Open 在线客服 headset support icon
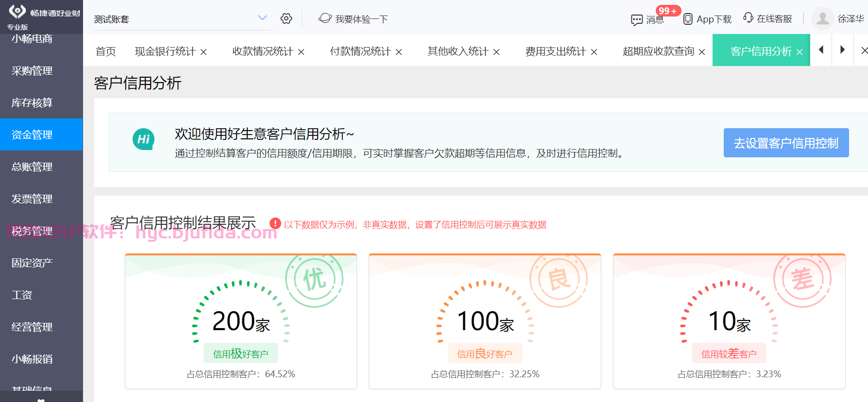868x402 pixels. [748, 18]
